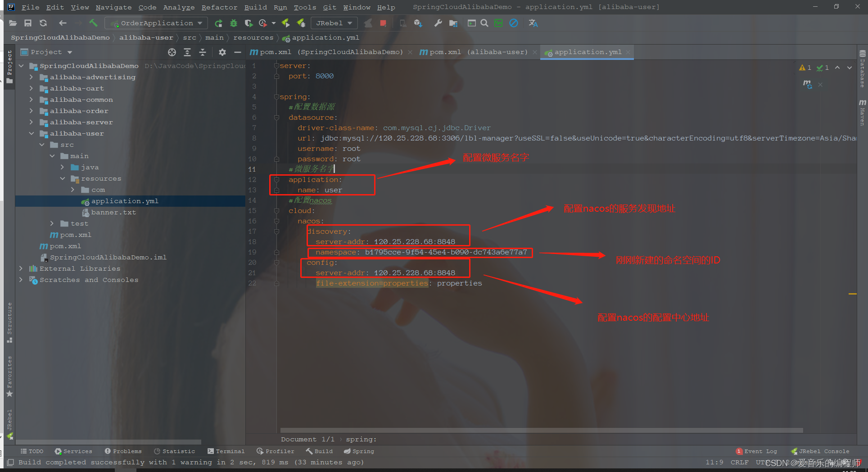Expand External Libraries node
Image resolution: width=868 pixels, height=472 pixels.
point(21,268)
